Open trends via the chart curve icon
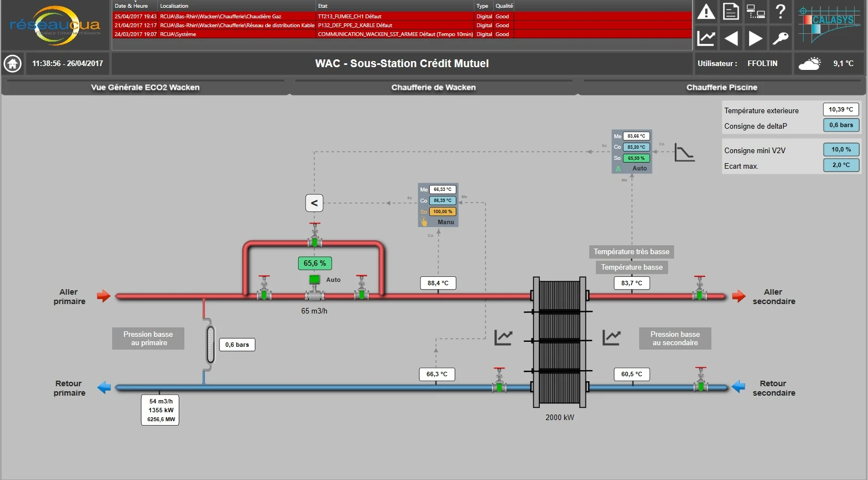 [705, 38]
